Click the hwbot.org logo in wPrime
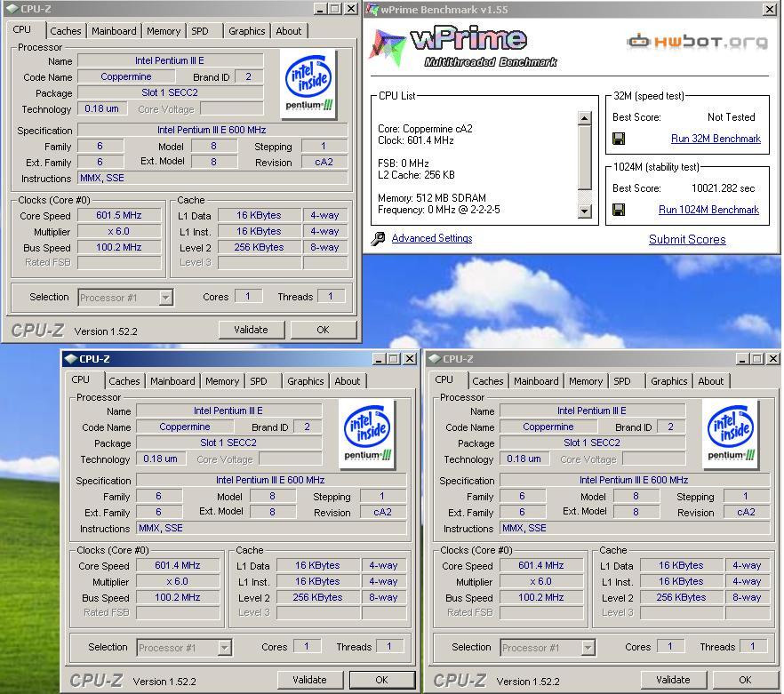 pyautogui.click(x=697, y=41)
